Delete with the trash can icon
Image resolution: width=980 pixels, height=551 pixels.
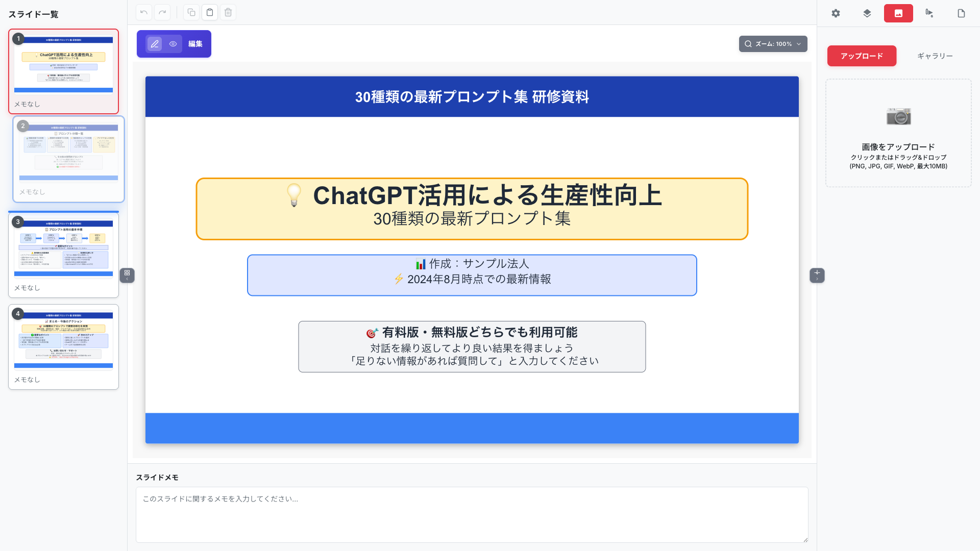click(228, 12)
